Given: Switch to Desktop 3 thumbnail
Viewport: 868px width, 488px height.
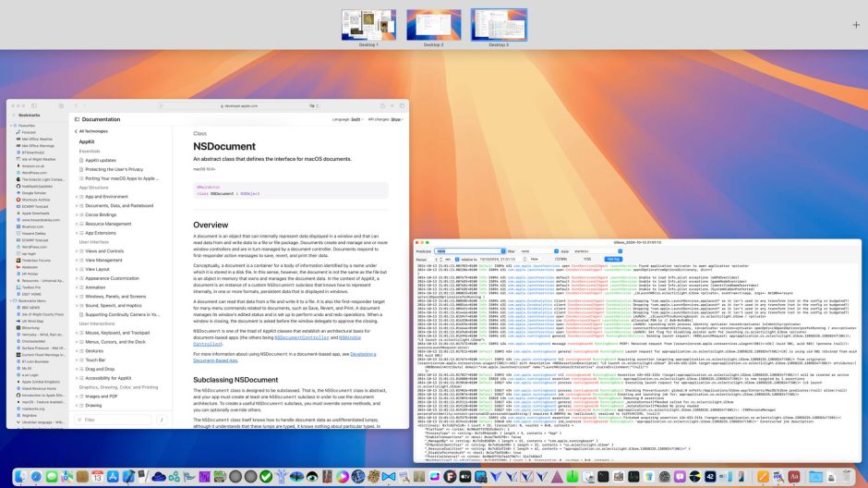Looking at the screenshot, I should click(x=499, y=25).
